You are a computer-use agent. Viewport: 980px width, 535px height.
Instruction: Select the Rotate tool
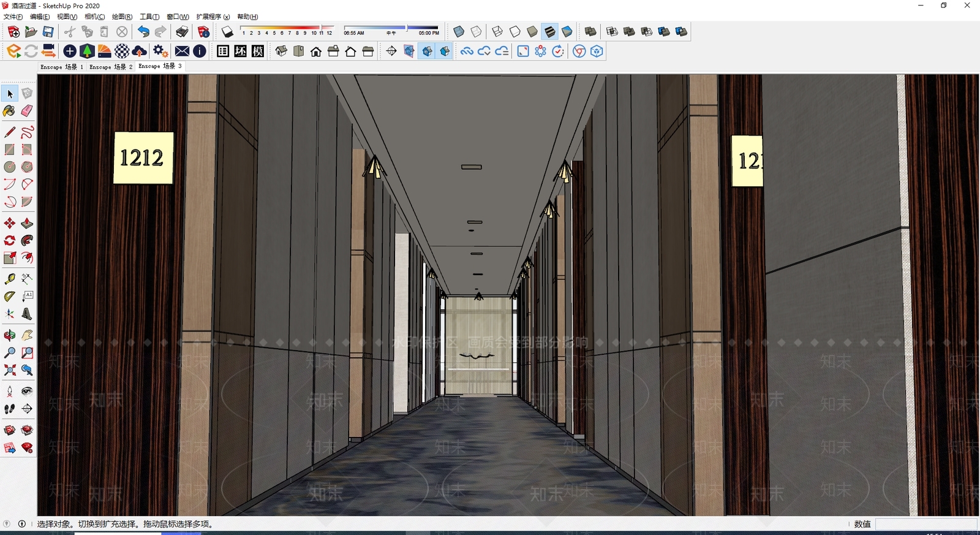tap(10, 240)
